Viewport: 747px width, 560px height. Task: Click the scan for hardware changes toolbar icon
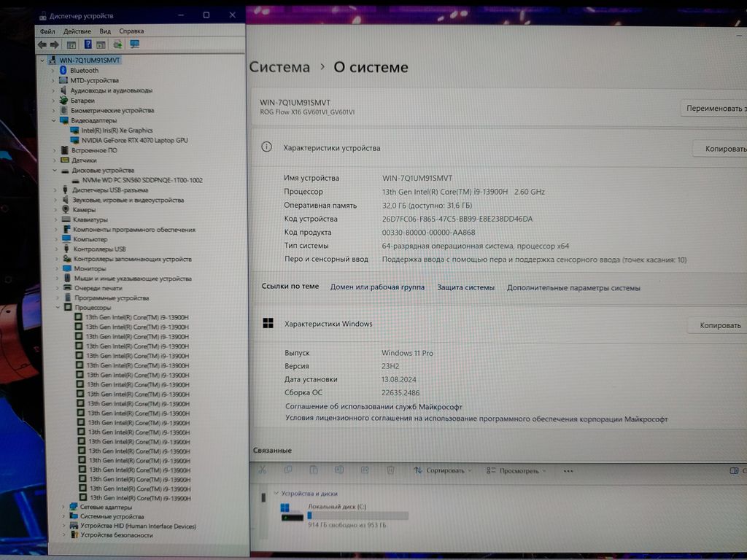117,44
